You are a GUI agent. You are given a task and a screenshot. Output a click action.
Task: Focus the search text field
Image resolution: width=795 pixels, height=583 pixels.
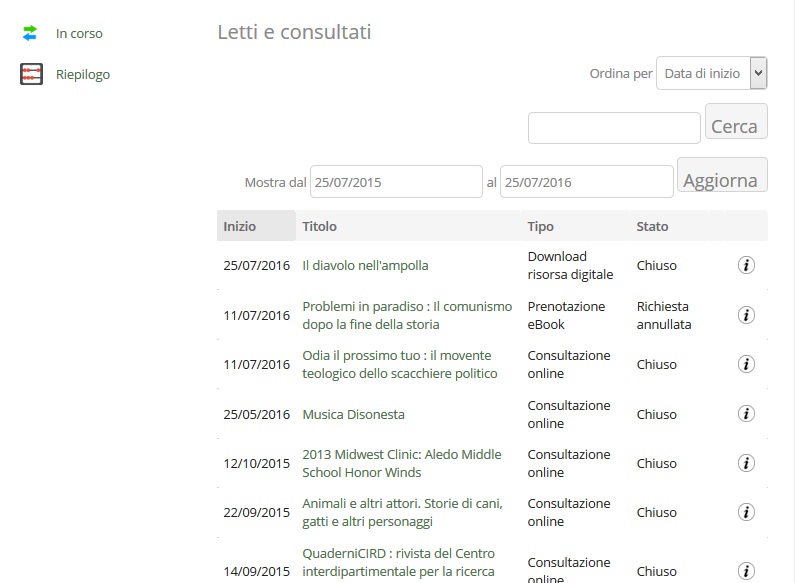pos(614,128)
